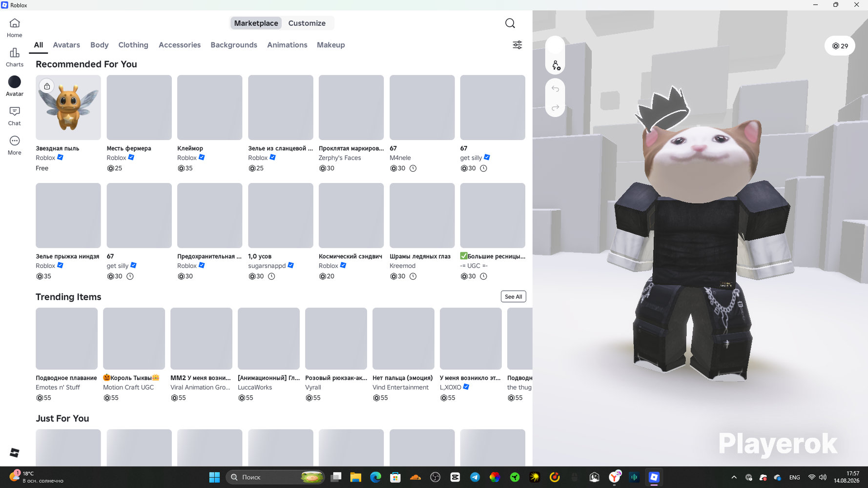Image resolution: width=868 pixels, height=488 pixels.
Task: Open the Клеймор item thumbnail
Action: [x=210, y=107]
